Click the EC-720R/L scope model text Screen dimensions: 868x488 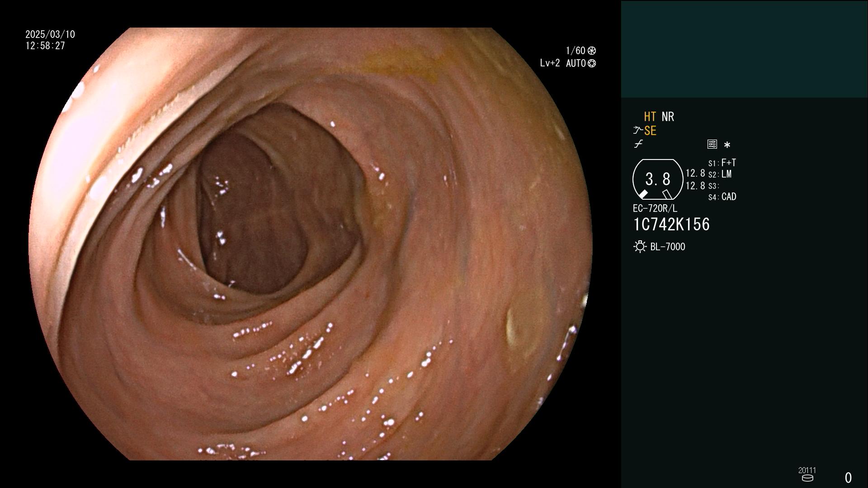click(x=655, y=208)
